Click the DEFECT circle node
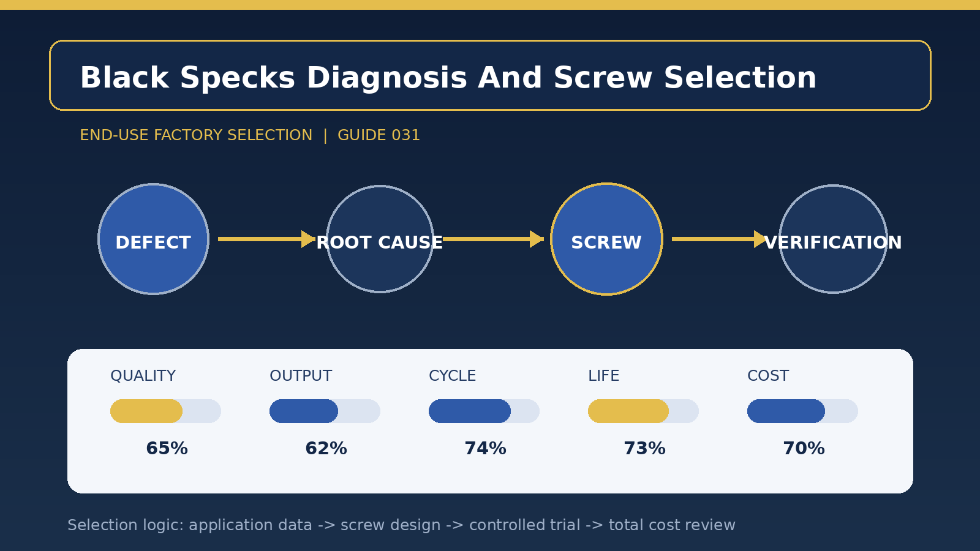Image resolution: width=980 pixels, height=551 pixels. [x=153, y=239]
